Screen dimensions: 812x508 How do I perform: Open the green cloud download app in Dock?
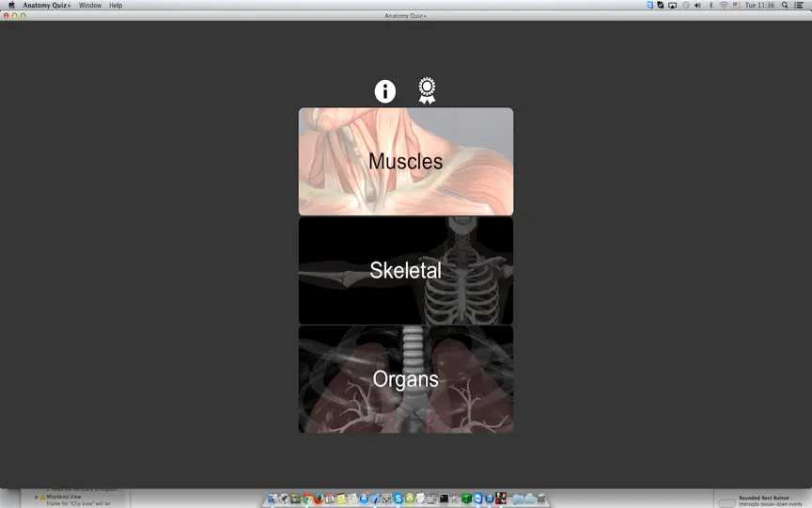pyautogui.click(x=410, y=499)
